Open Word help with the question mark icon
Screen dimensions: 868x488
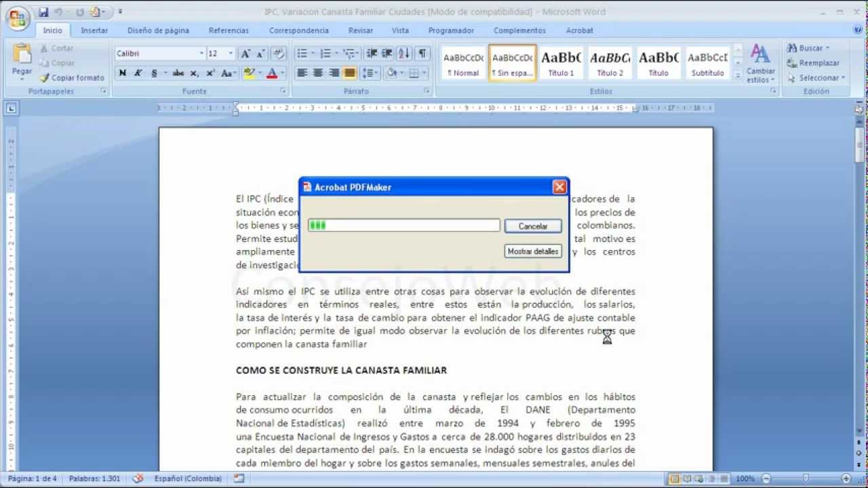point(859,30)
